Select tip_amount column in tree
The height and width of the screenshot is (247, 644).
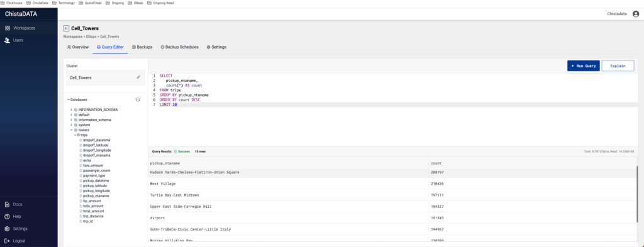coord(92,201)
